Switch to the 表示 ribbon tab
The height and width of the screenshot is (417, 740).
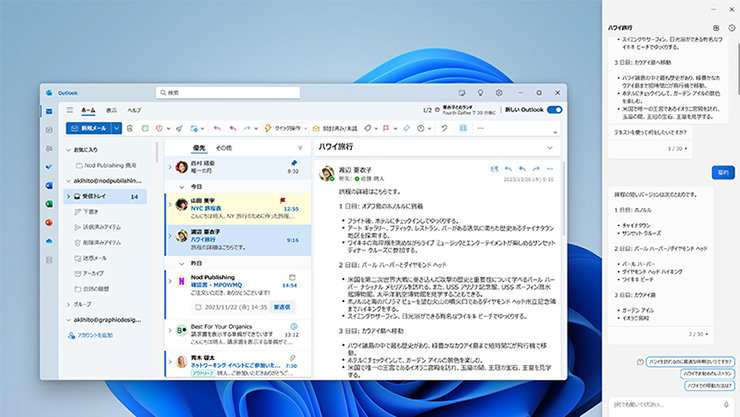(x=111, y=110)
